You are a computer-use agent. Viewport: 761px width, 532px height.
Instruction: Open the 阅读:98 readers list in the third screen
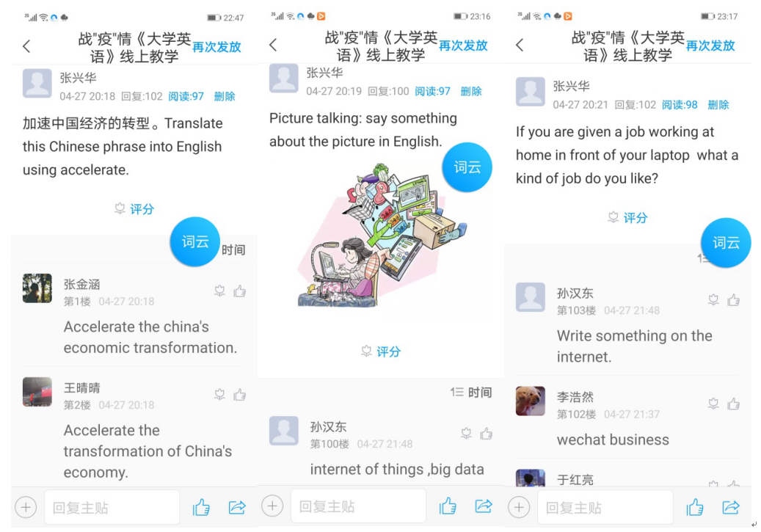[x=680, y=105]
